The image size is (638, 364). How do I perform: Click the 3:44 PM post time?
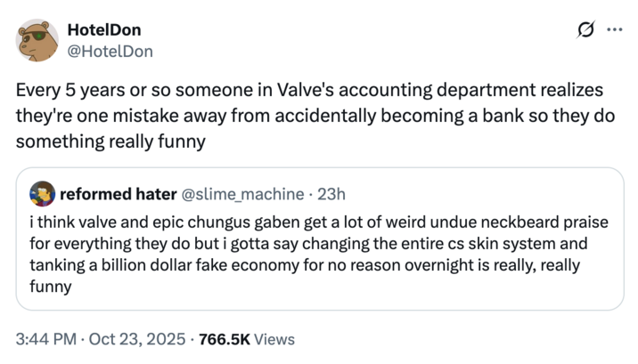[45, 339]
